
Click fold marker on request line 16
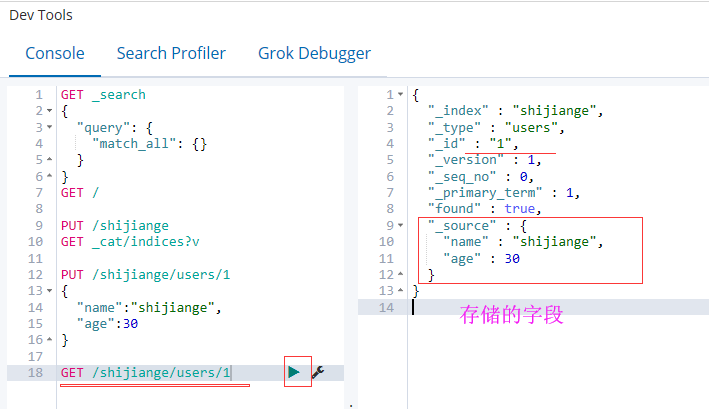coord(50,340)
